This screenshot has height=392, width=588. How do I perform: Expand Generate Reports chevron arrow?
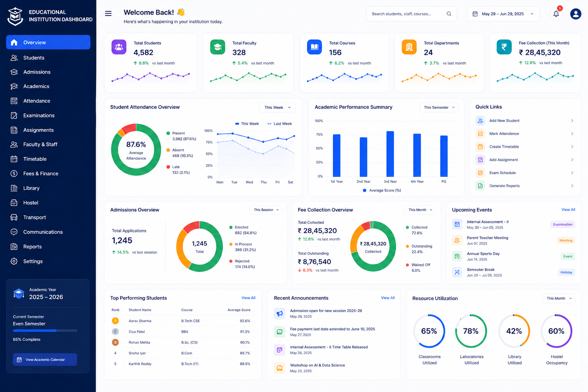point(572,186)
